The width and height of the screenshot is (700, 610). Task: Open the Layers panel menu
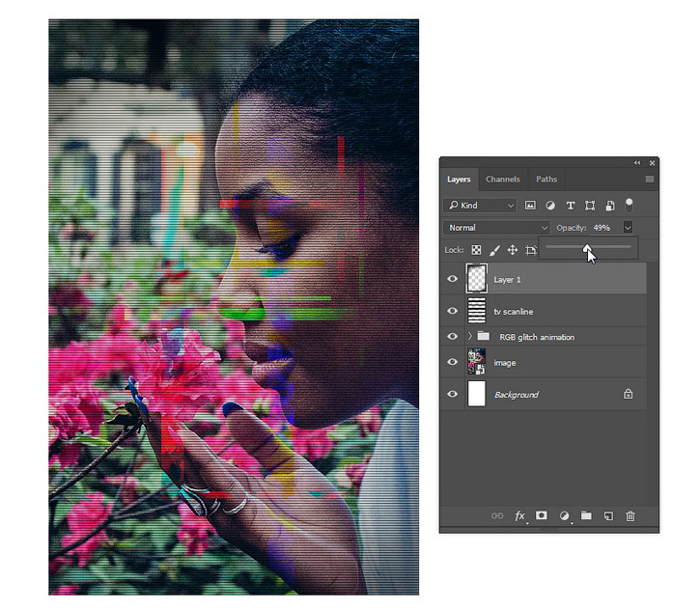coord(650,179)
